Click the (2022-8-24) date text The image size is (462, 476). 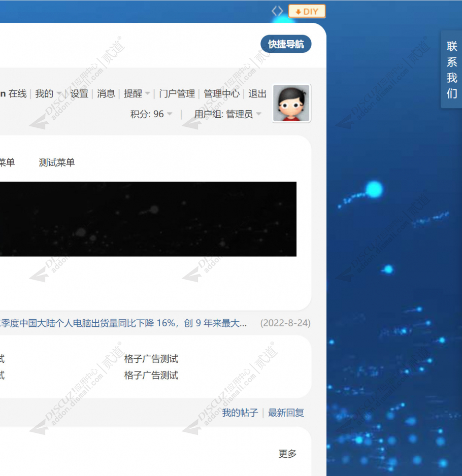(x=285, y=323)
